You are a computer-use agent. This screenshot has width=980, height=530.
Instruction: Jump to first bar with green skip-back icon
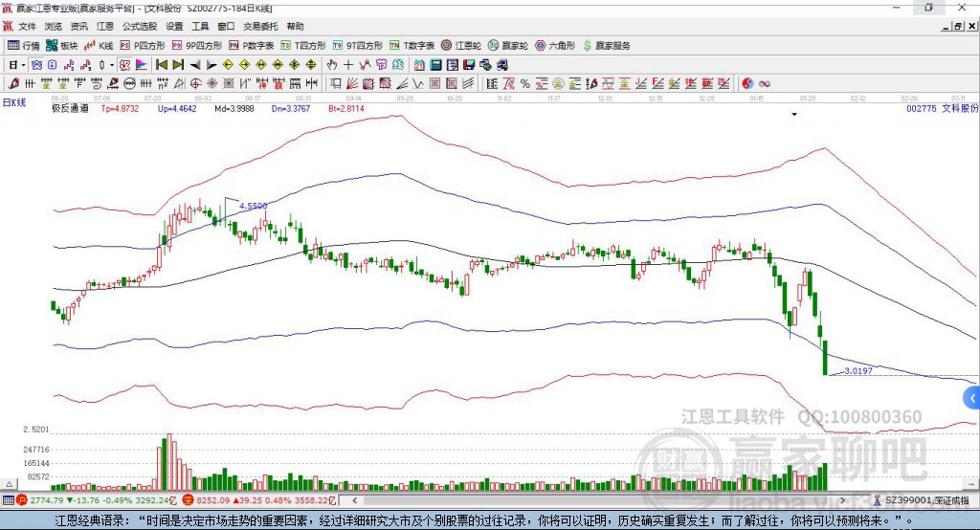tap(161, 65)
